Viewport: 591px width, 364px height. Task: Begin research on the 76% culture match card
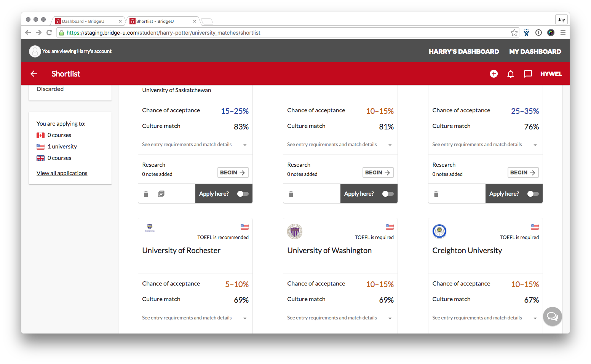click(523, 172)
